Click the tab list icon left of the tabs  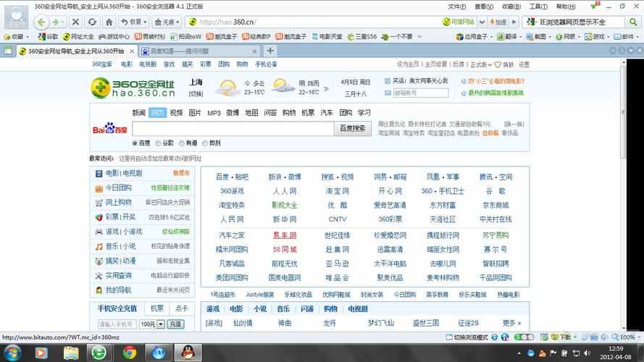[x=8, y=51]
